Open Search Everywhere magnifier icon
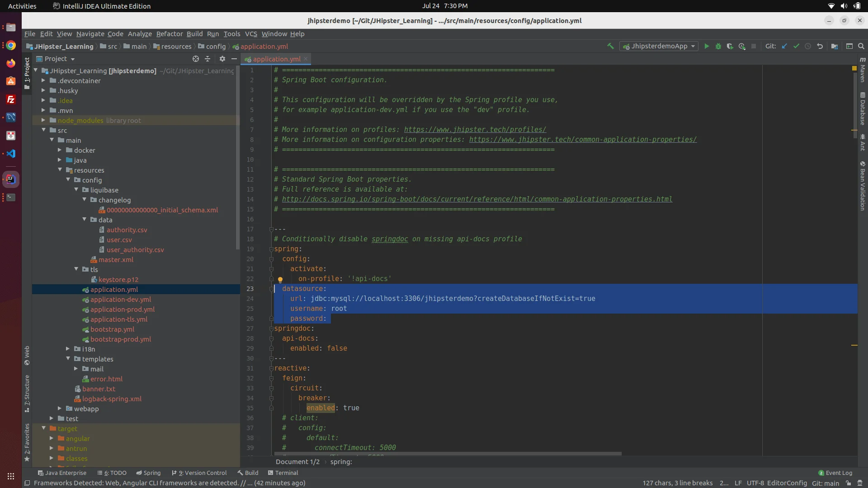This screenshot has height=488, width=868. 861,46
